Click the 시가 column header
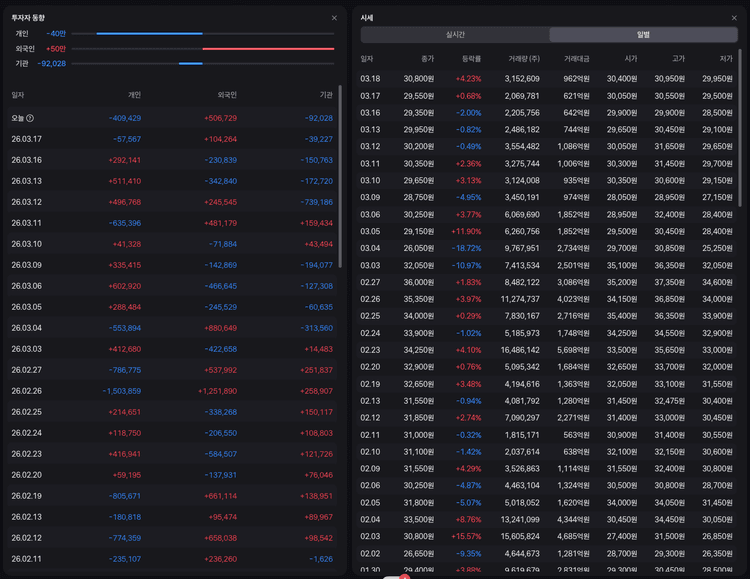Screen dimensions: 750x579 tap(630, 59)
